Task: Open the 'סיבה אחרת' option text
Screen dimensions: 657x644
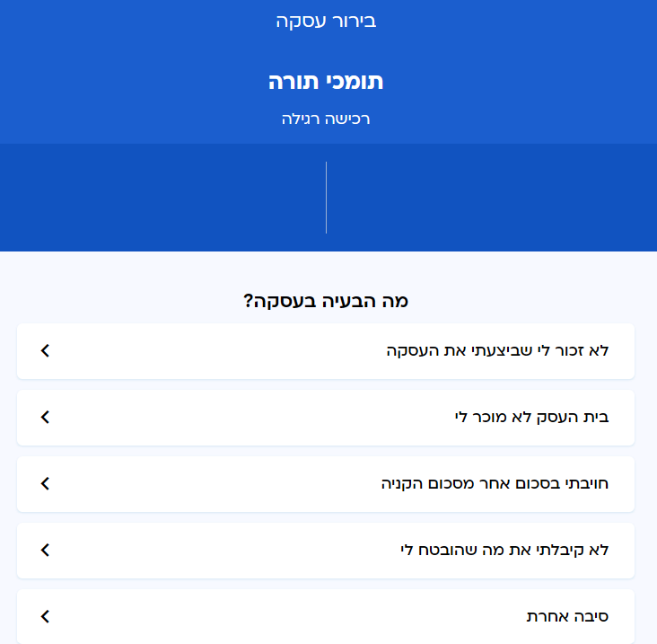Action: [567, 617]
